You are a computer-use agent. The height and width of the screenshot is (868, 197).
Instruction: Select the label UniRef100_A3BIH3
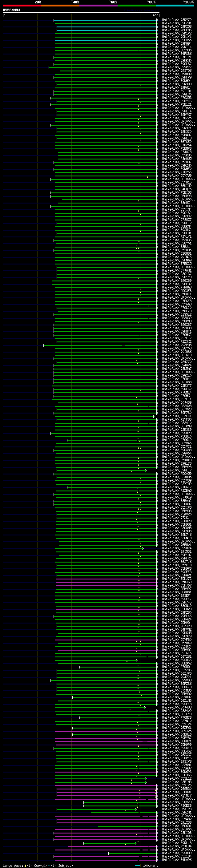pyautogui.click(x=176, y=782)
